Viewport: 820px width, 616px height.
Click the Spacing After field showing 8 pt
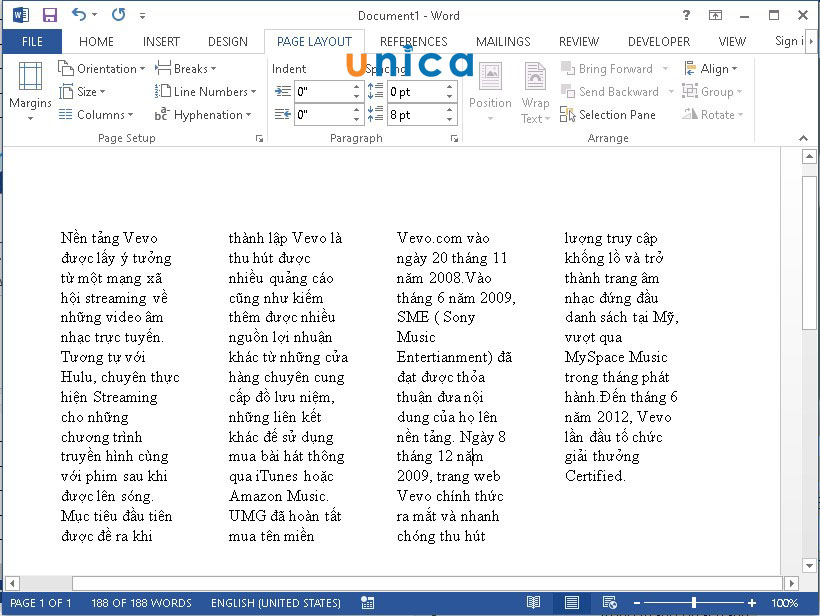click(x=416, y=115)
